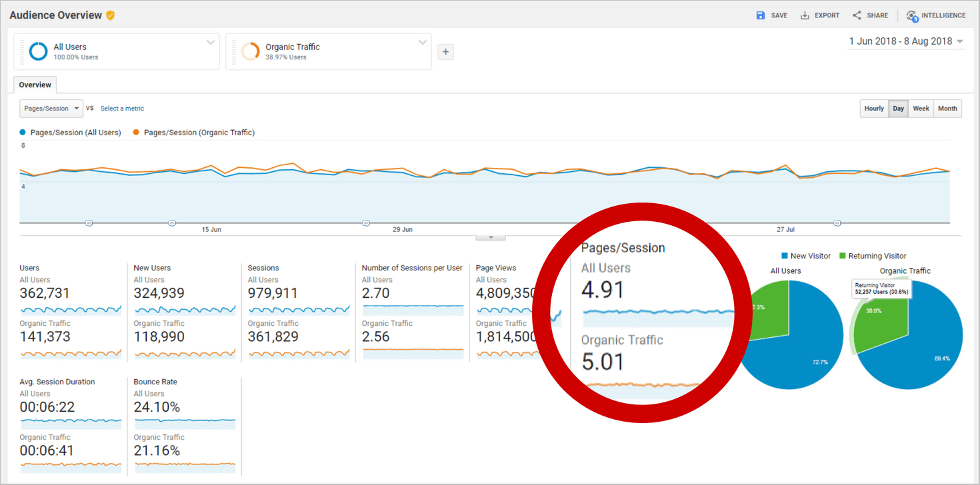Open the date range dropdown picker

906,41
